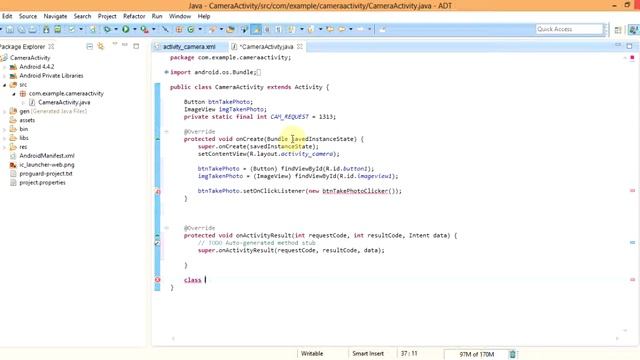Fold the onActivityResult method
The image size is (640, 360).
click(166, 228)
